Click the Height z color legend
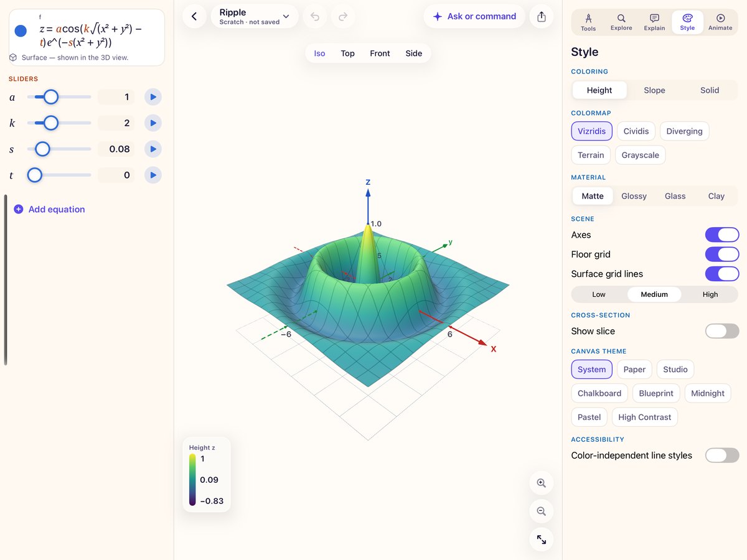The height and width of the screenshot is (560, 747). point(207,475)
